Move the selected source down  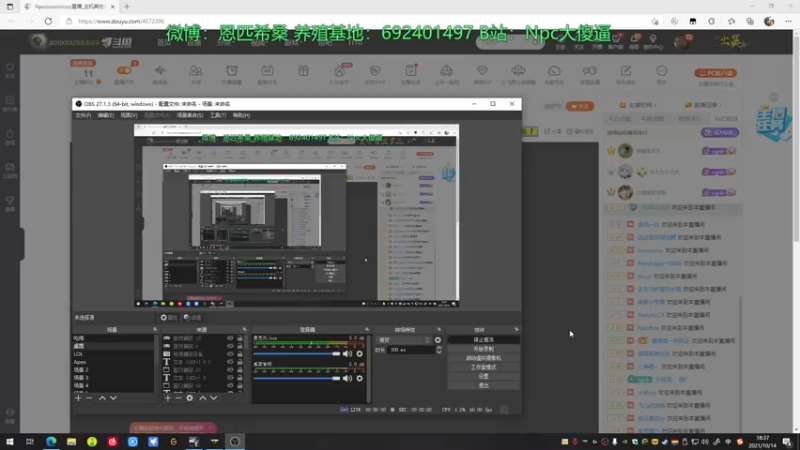214,398
